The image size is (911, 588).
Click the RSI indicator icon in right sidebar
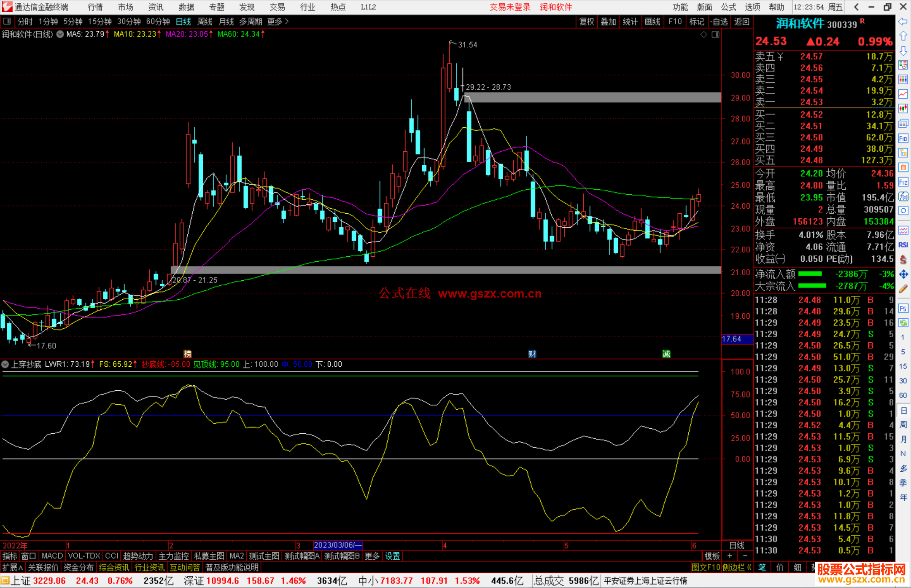[x=903, y=245]
